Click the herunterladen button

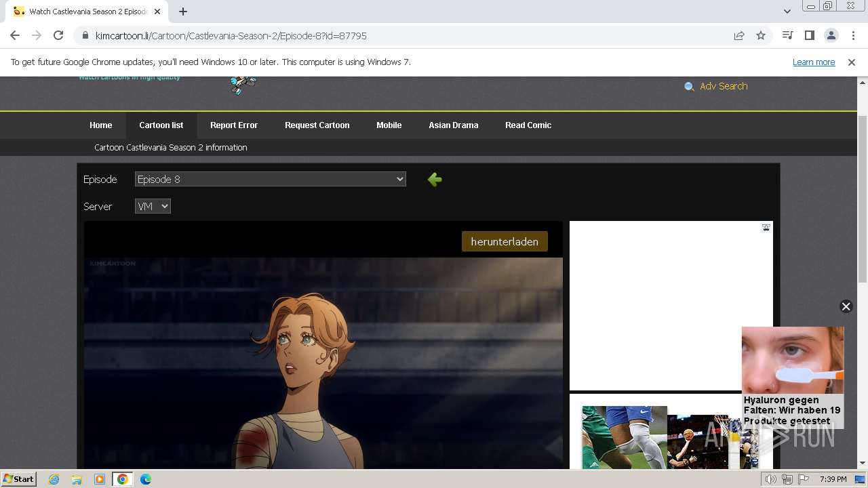[505, 241]
